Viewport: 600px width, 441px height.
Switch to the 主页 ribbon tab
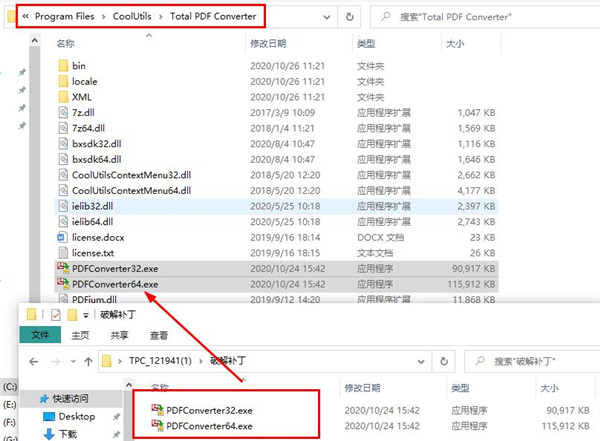pyautogui.click(x=80, y=335)
